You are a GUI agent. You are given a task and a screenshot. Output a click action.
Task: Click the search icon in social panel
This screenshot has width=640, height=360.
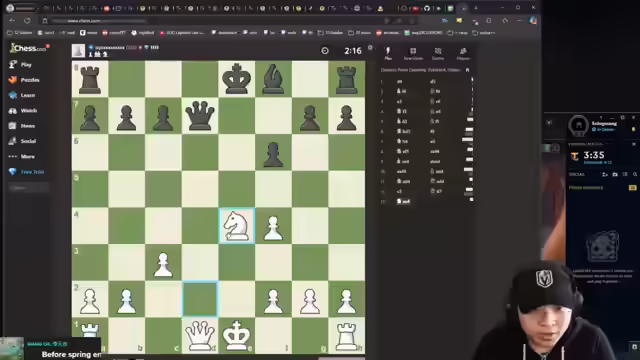click(x=635, y=174)
